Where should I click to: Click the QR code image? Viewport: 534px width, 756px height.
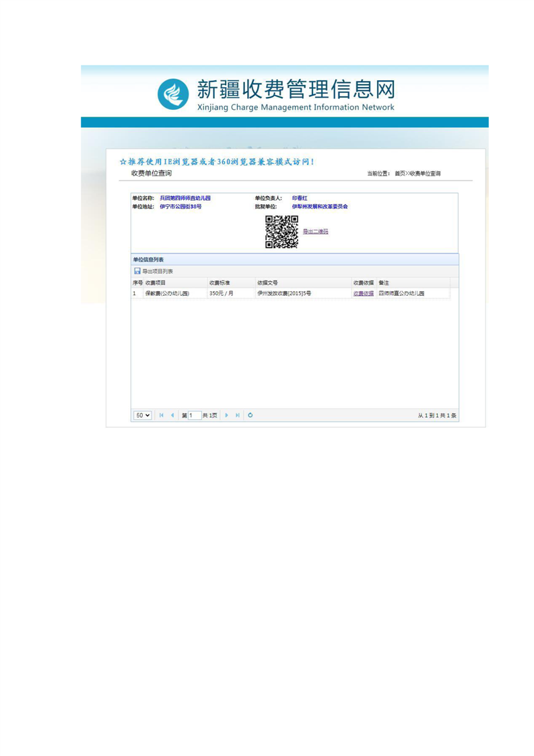[x=282, y=232]
